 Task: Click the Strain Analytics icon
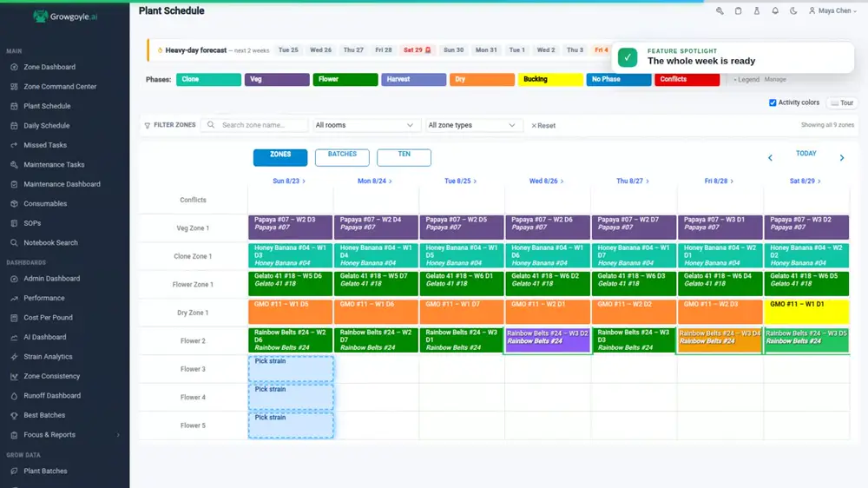(x=14, y=357)
